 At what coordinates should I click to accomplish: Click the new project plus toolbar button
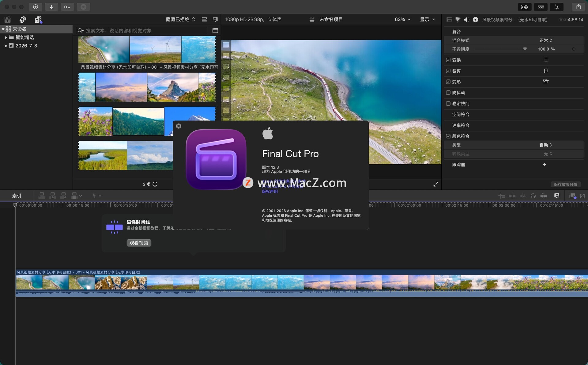(x=36, y=7)
